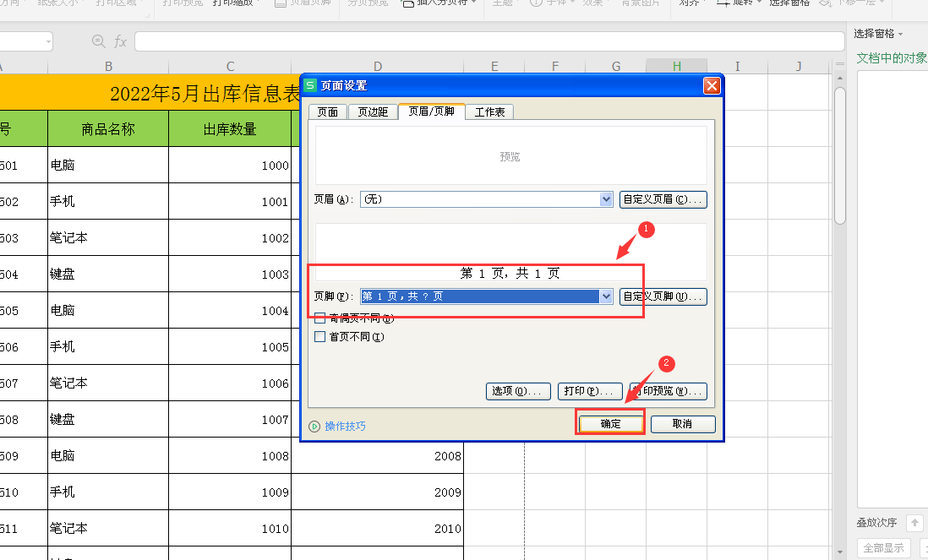The image size is (928, 560).
Task: Click the 电脑 cell in the 1000 row
Action: point(108,165)
